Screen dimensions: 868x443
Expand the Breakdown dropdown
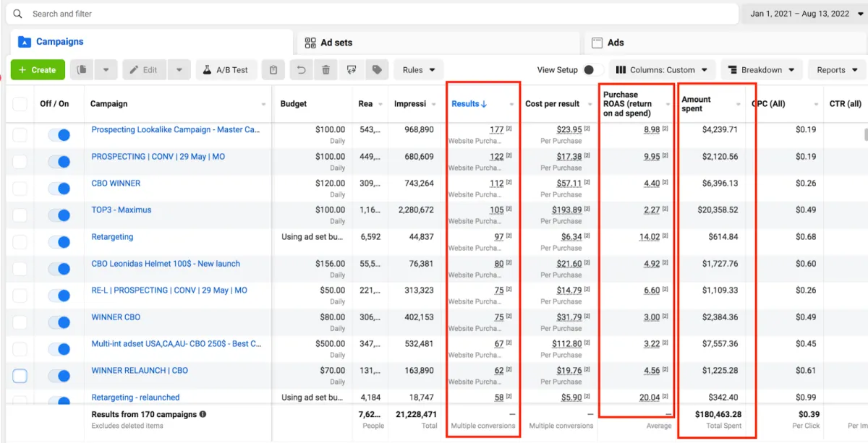coord(761,70)
